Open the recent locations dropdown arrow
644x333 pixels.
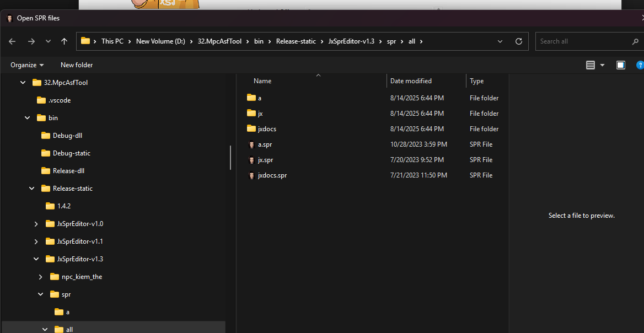48,41
